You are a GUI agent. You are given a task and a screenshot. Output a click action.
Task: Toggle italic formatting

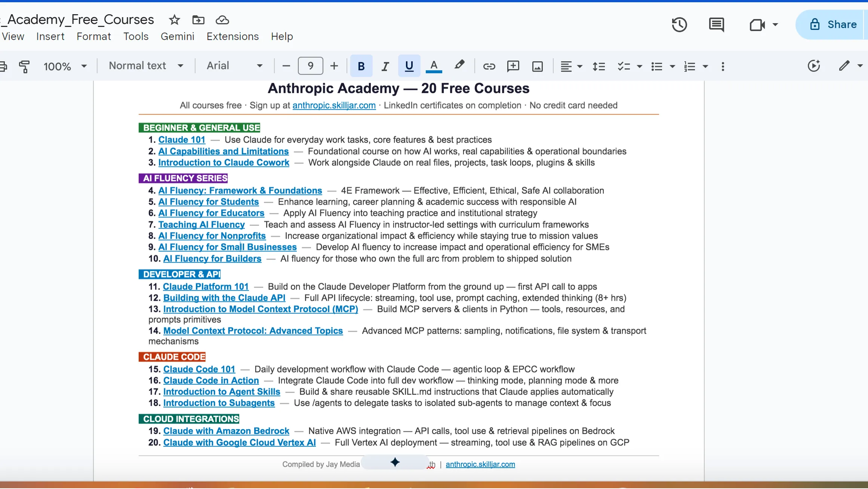(x=385, y=66)
